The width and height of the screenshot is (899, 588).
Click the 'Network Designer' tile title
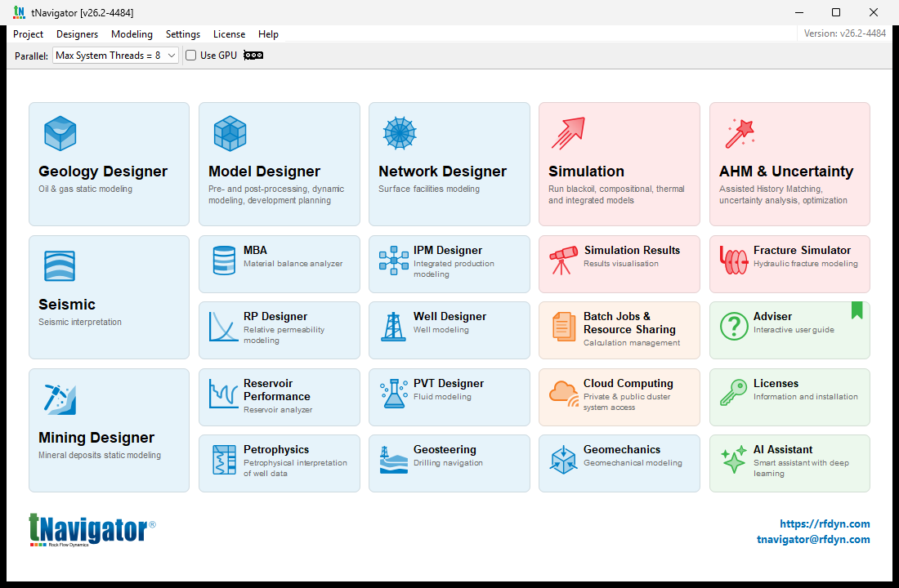[x=443, y=171]
